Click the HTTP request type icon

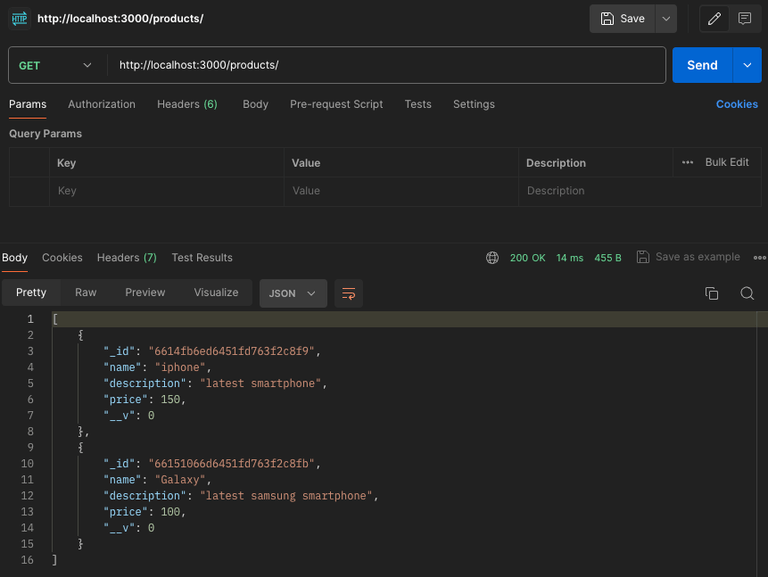click(20, 19)
